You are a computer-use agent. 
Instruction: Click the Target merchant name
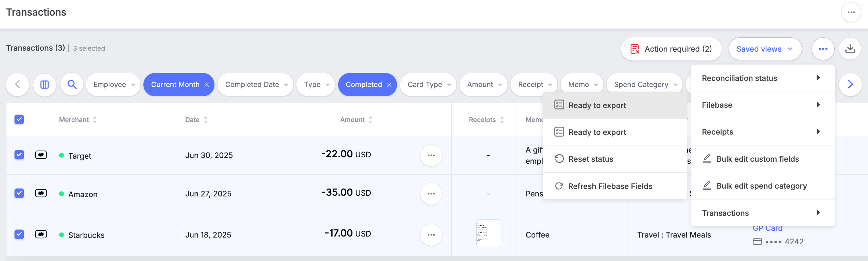[x=80, y=156]
